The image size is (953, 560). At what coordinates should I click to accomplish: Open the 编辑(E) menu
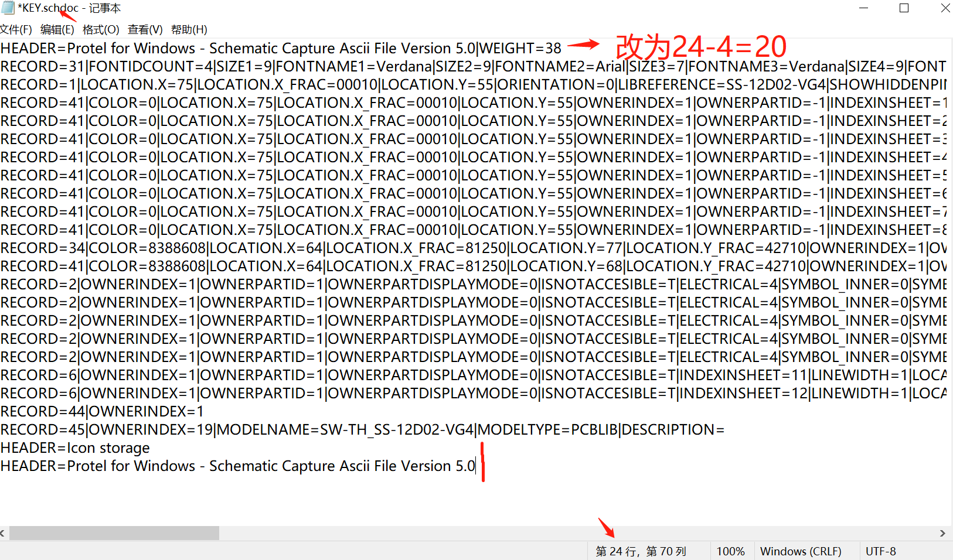pyautogui.click(x=58, y=29)
